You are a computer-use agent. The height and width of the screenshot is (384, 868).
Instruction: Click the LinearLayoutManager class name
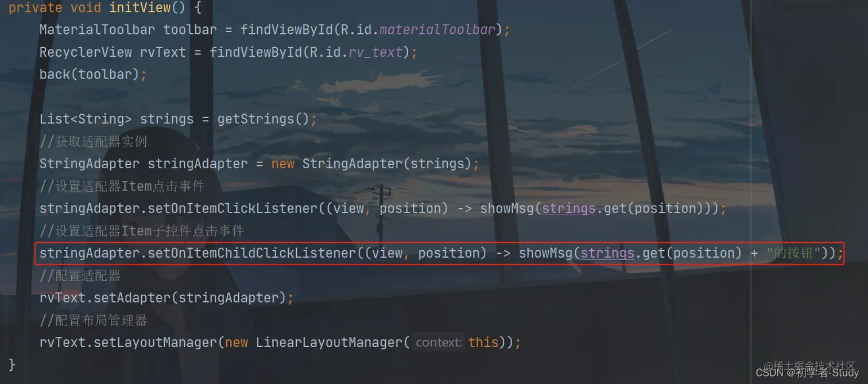329,343
